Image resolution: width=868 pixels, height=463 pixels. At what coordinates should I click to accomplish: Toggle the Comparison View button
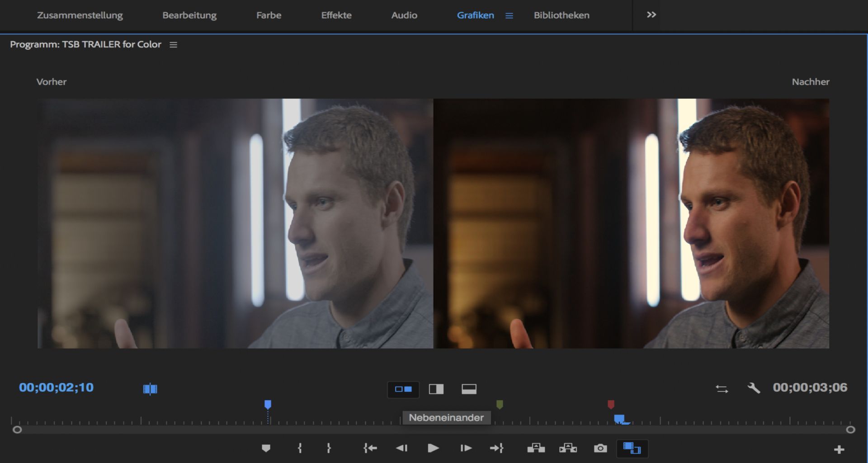pyautogui.click(x=632, y=448)
